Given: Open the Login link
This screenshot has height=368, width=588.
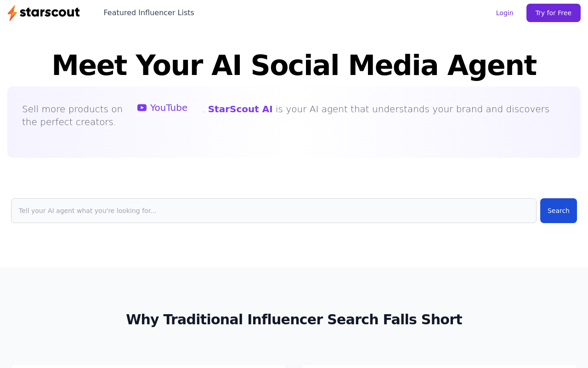Looking at the screenshot, I should pyautogui.click(x=504, y=13).
